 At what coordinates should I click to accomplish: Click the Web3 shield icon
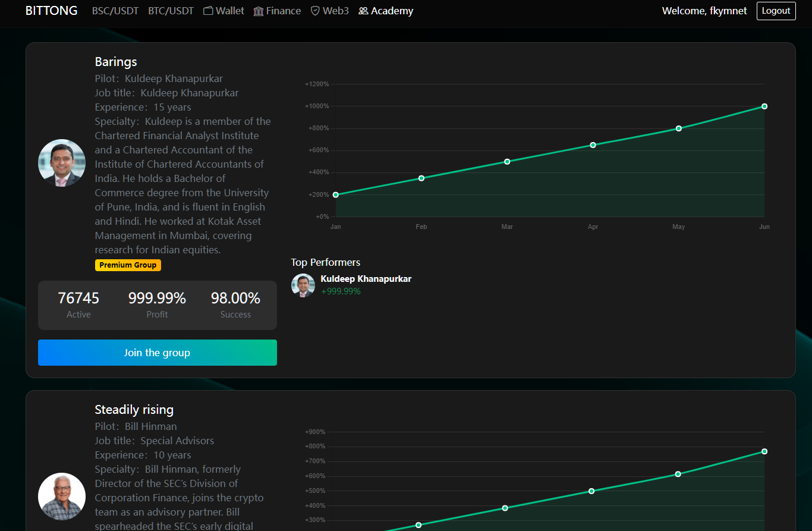tap(315, 11)
